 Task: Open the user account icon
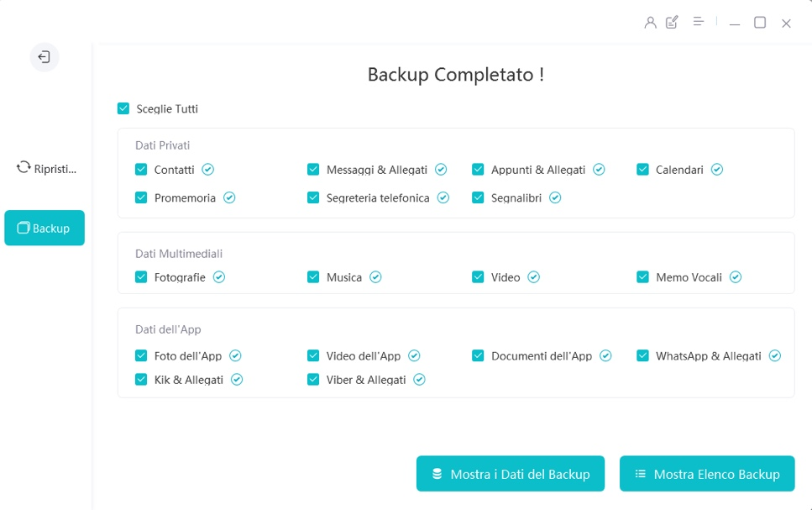650,23
